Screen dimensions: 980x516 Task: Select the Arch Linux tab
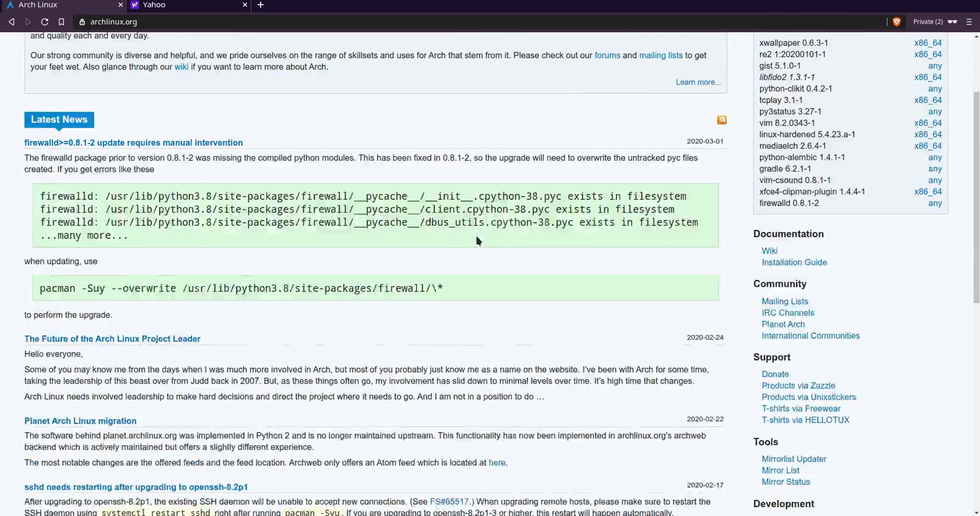pos(63,5)
